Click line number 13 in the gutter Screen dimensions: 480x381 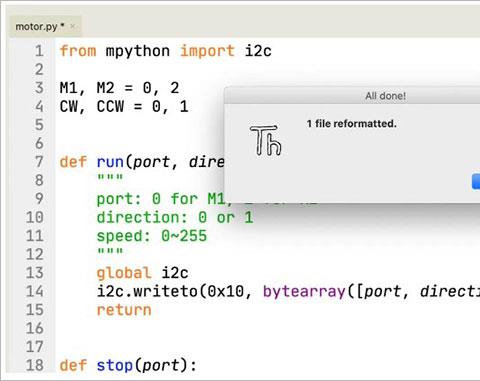(x=35, y=273)
